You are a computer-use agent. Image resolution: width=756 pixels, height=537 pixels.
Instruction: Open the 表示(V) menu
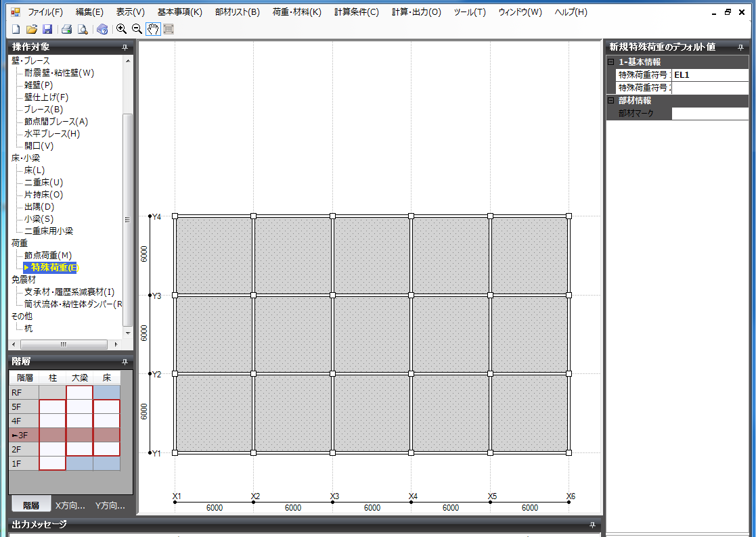(130, 12)
